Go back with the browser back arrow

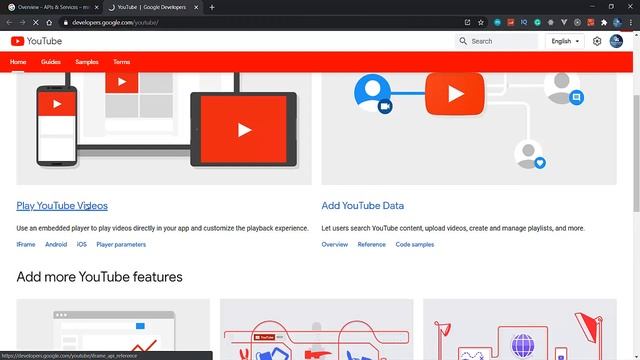coord(9,22)
